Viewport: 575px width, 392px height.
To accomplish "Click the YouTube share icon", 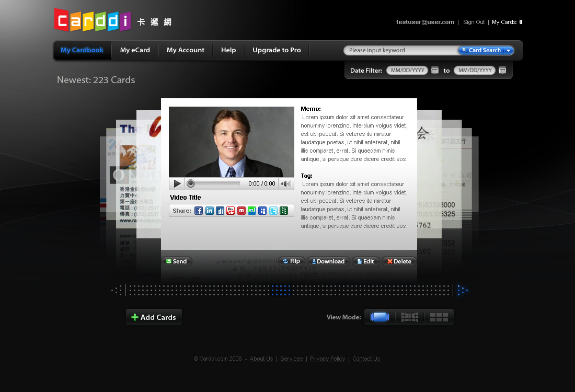I will coord(231,211).
